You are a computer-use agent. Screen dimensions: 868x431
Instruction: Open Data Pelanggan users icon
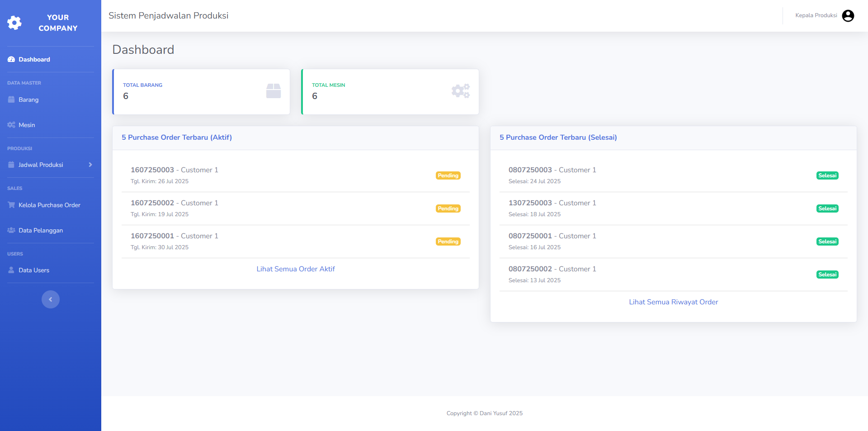[x=11, y=230]
